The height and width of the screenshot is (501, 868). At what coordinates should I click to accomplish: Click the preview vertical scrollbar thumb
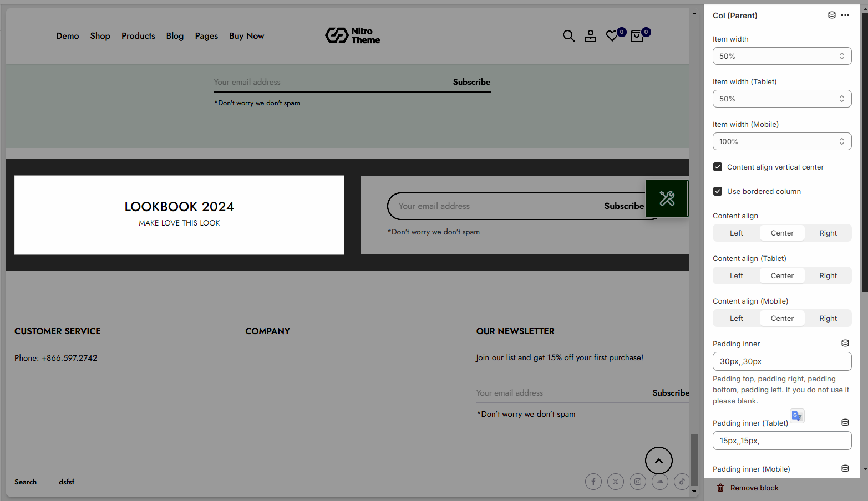[x=694, y=460]
